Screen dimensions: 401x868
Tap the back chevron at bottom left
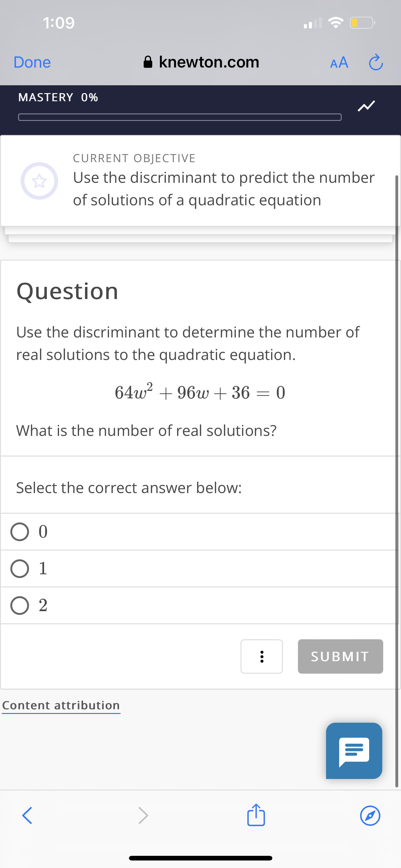27,816
